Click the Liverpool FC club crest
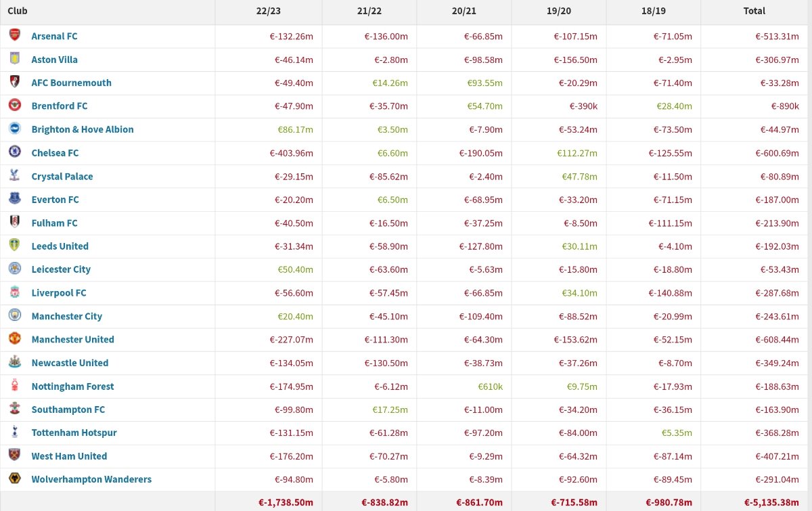Viewport: 812px width, 511px height. tap(15, 292)
